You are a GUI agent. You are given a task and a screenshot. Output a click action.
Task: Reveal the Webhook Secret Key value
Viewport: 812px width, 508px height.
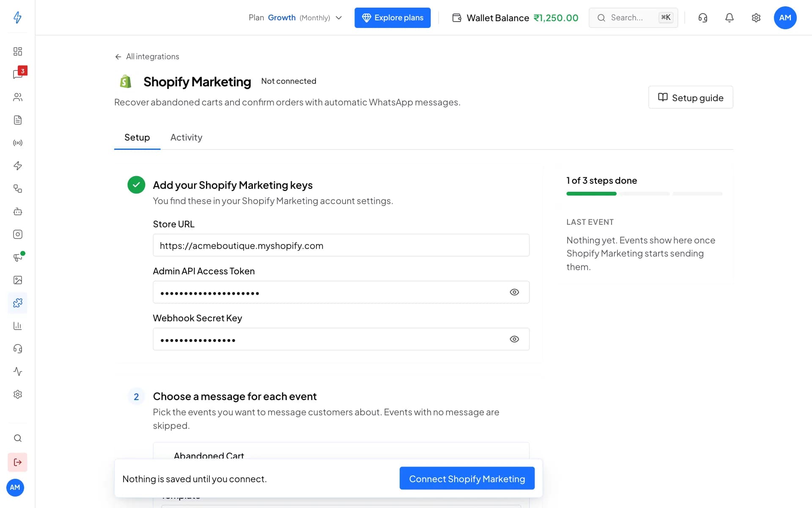[514, 339]
